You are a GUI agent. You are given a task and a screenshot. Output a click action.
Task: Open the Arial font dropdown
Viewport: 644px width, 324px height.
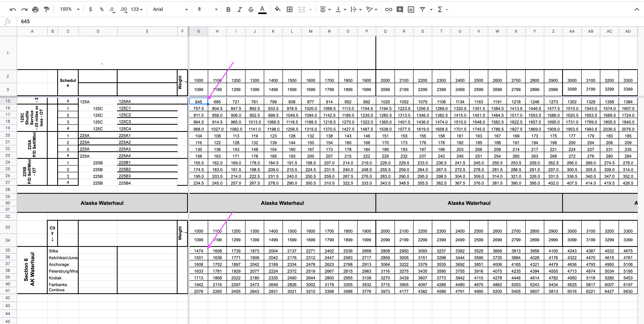(170, 10)
